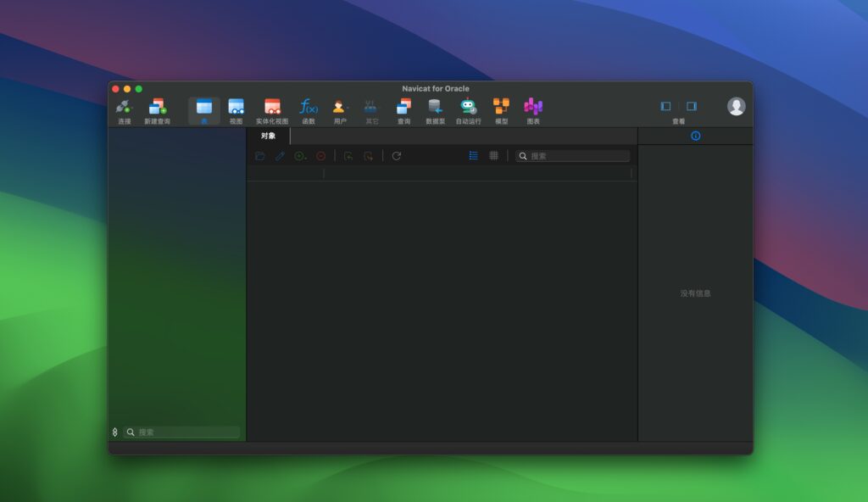Open the 查询 (Query) dropdown in toolbar

tap(403, 109)
